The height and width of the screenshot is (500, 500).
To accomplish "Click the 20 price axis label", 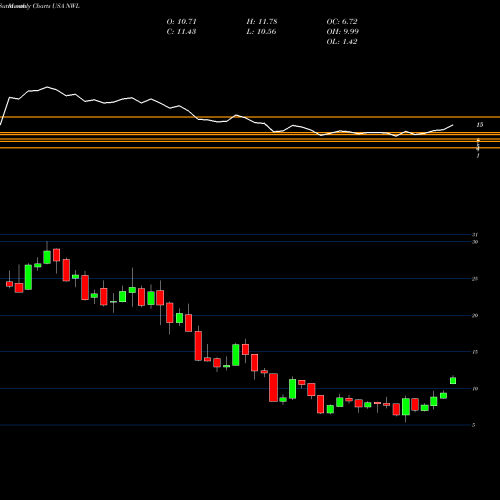I will tap(475, 315).
